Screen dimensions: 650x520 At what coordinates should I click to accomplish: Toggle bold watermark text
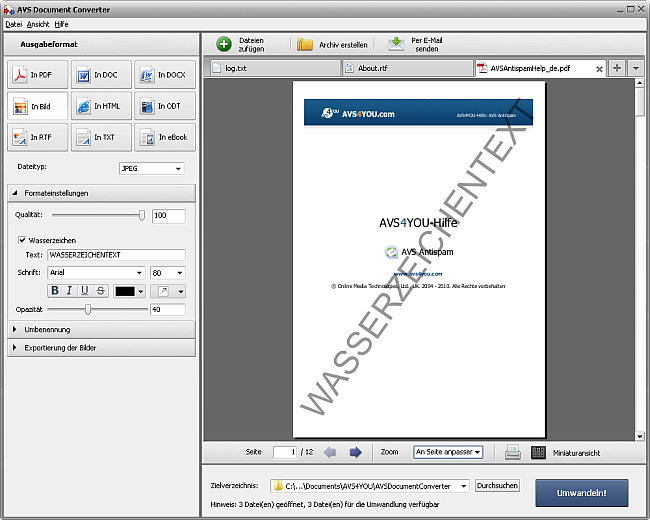(x=55, y=291)
